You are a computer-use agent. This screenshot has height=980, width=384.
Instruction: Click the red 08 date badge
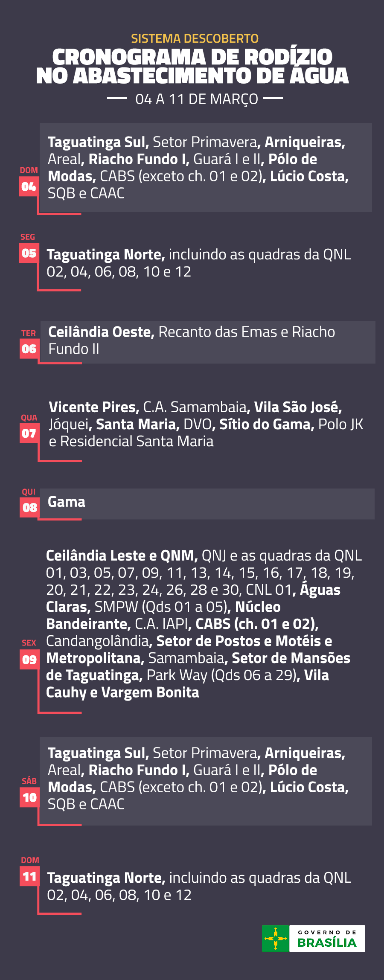[29, 507]
